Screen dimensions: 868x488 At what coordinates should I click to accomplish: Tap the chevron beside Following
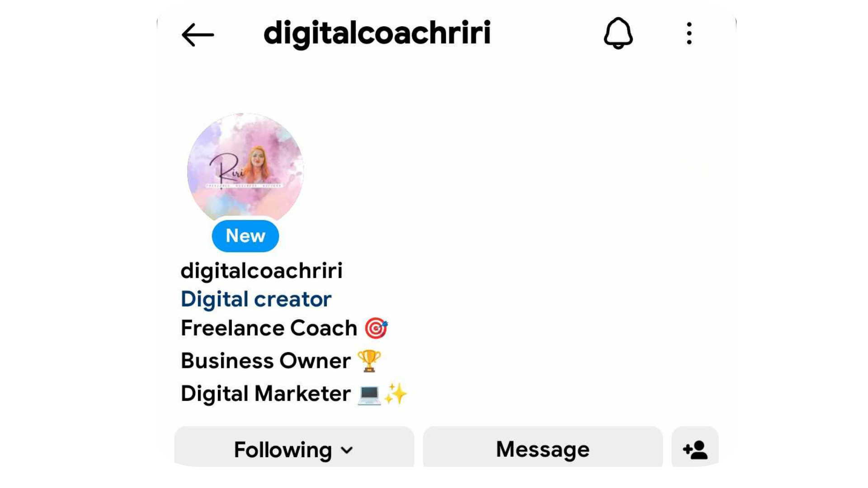click(x=347, y=450)
